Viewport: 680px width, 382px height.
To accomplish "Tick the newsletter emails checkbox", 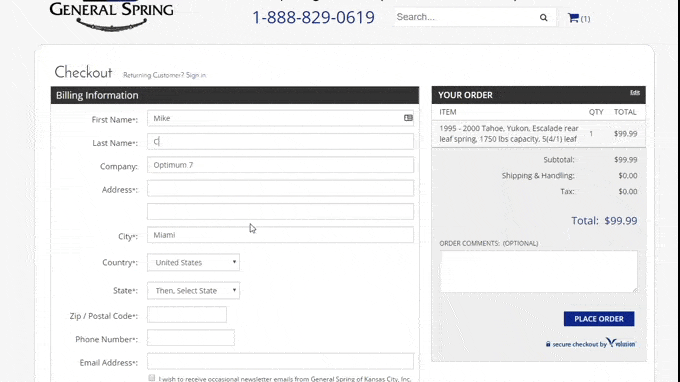I will (x=151, y=378).
